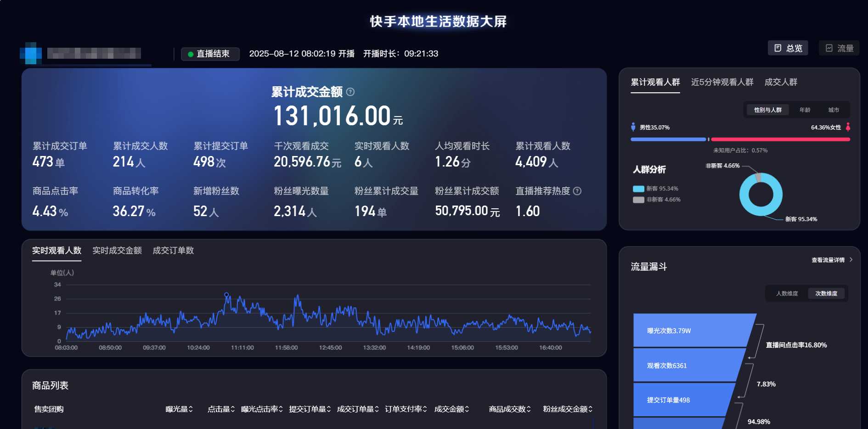Toggle the 年龄 segment

pos(805,110)
